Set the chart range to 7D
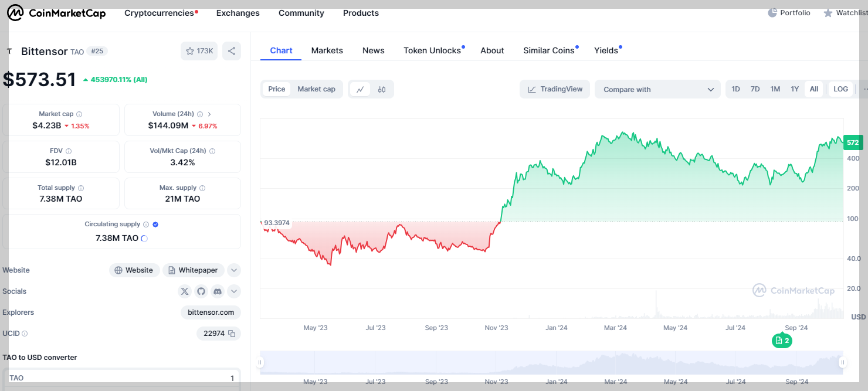This screenshot has height=391, width=868. [755, 89]
